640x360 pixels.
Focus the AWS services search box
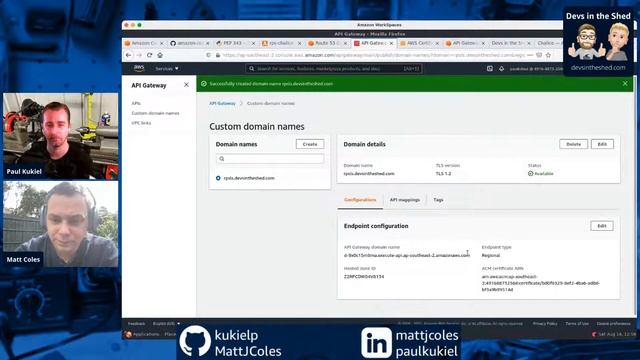coord(334,69)
